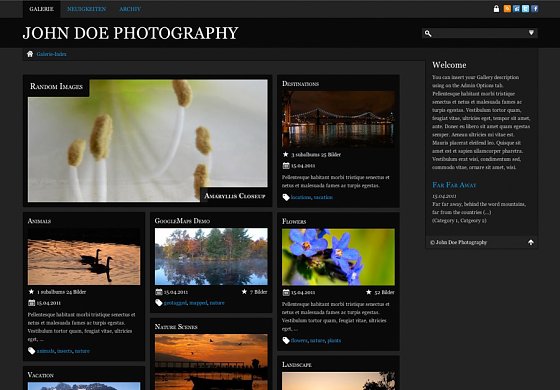Click the © John Doe Photography footer text

(459, 242)
